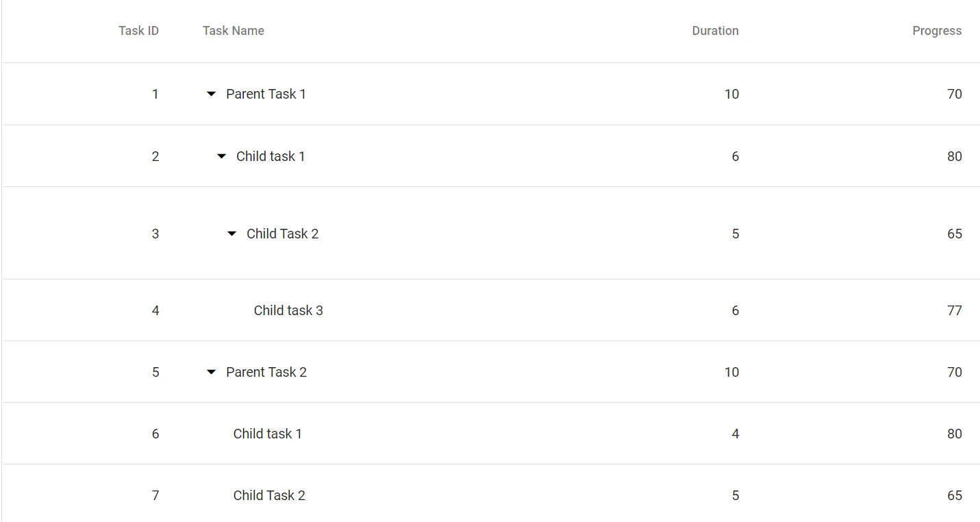Viewport: 980px width, 522px height.
Task: Select the Child task 3 row name
Action: click(288, 311)
